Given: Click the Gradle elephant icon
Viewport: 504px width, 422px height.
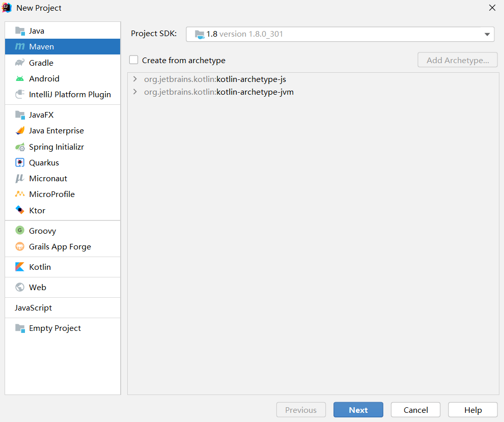Looking at the screenshot, I should click(19, 62).
